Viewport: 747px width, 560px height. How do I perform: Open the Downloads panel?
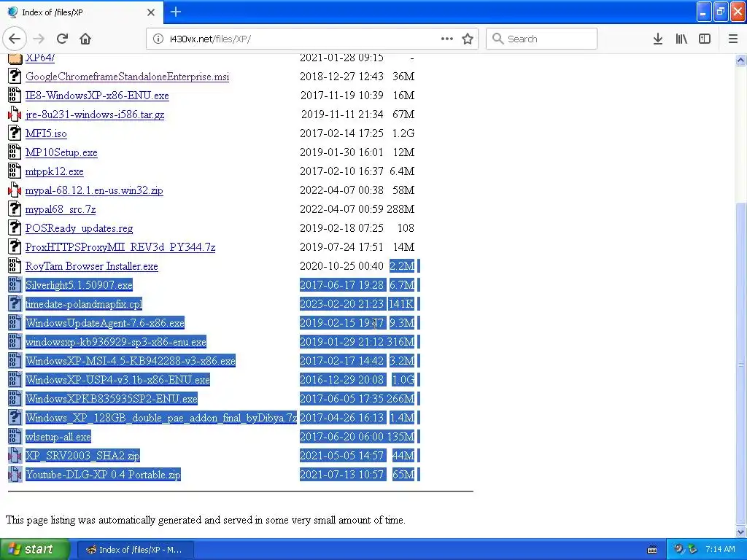(657, 39)
